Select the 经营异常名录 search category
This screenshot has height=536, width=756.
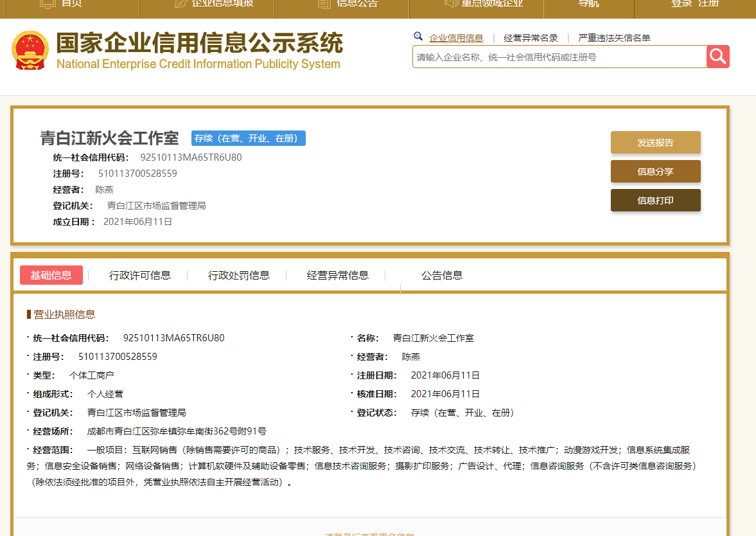[531, 38]
